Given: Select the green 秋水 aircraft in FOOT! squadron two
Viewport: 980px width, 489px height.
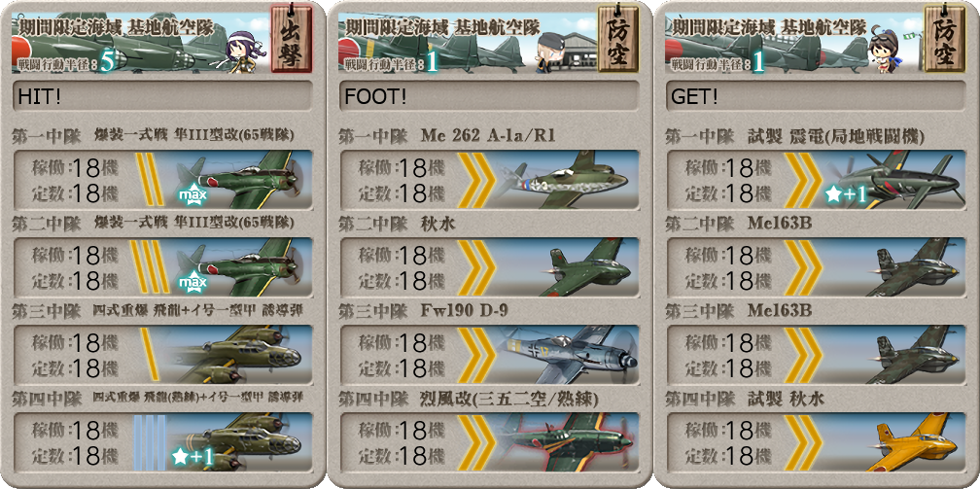Looking at the screenshot, I should pyautogui.click(x=585, y=267).
